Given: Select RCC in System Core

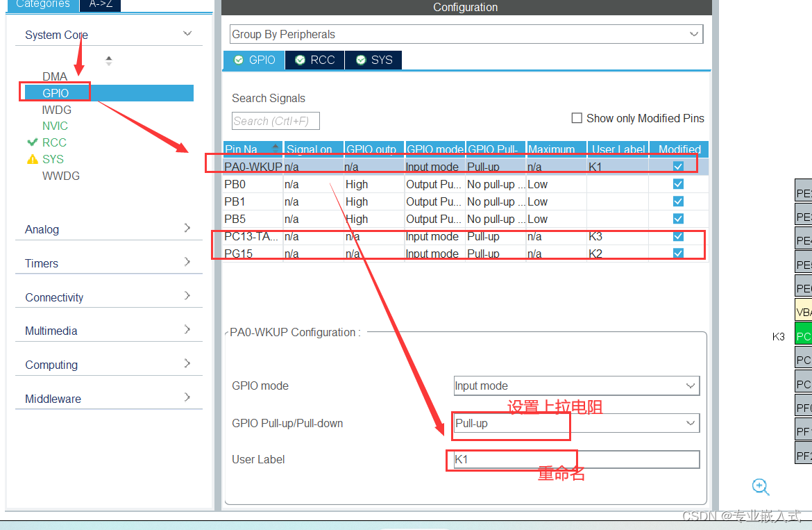Looking at the screenshot, I should pos(54,142).
